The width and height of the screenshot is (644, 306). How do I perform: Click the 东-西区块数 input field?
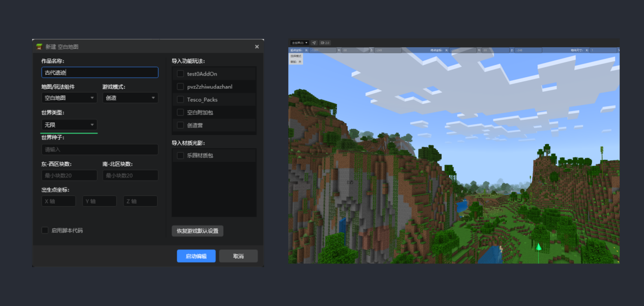coord(69,176)
